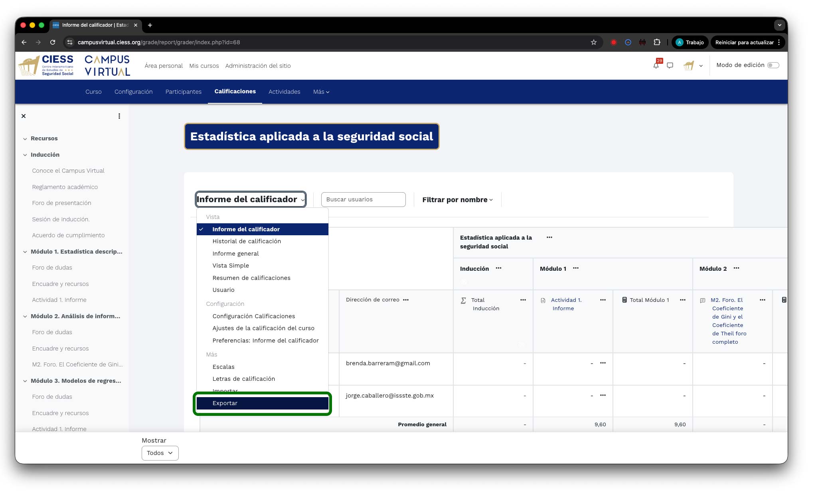Toggle Modo de edición switch
The width and height of the screenshot is (828, 504).
pos(773,65)
